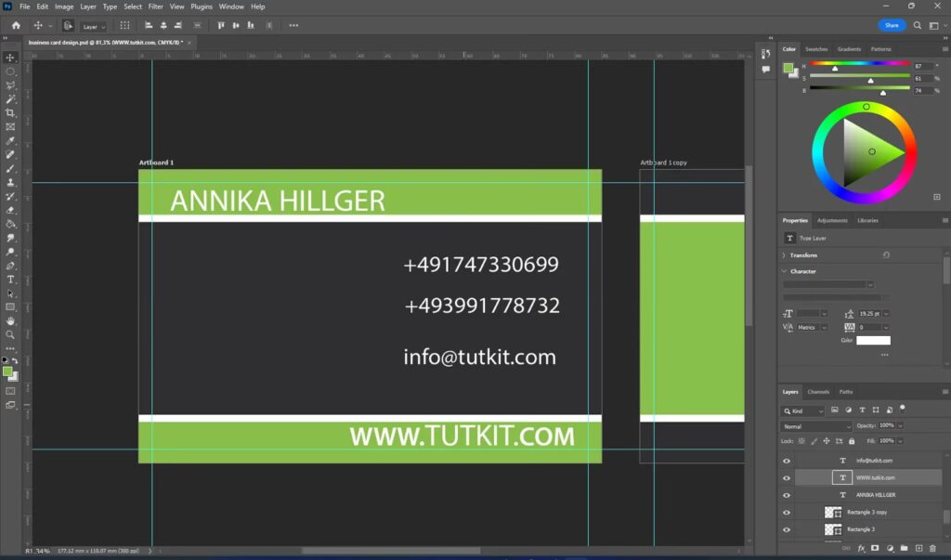Toggle visibility of ANNIKA HILLGER layer
Viewport: 951px width, 560px height.
[787, 495]
